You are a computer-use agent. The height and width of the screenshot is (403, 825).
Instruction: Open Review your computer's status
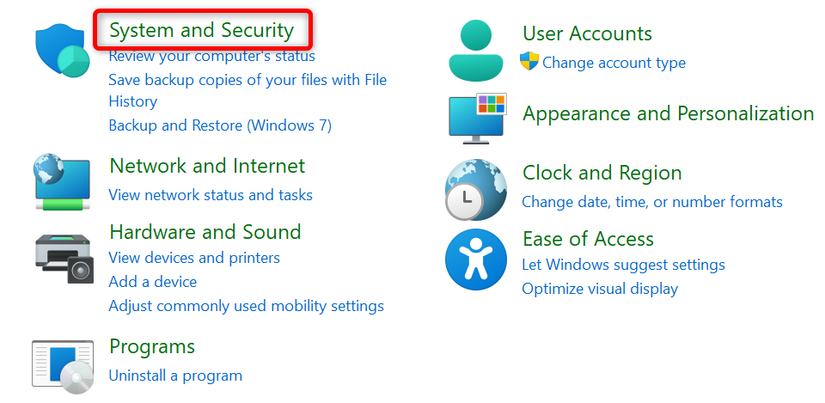[x=211, y=56]
